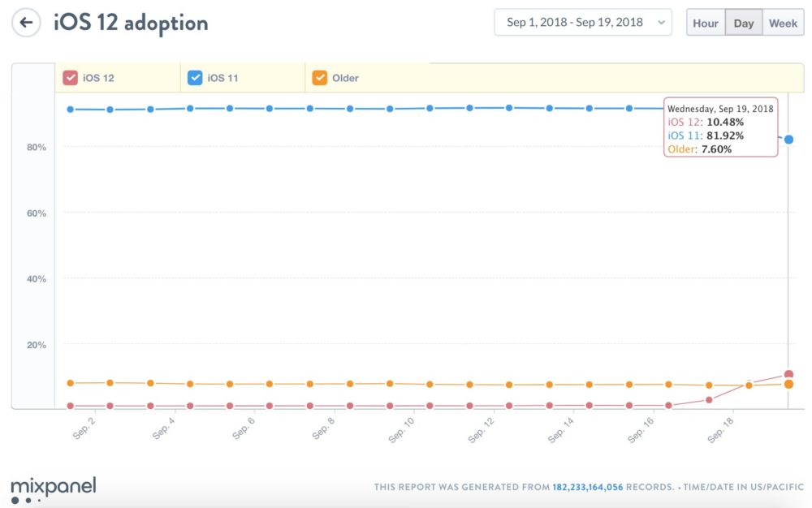
Task: Click the 40% y-axis label
Action: [37, 279]
